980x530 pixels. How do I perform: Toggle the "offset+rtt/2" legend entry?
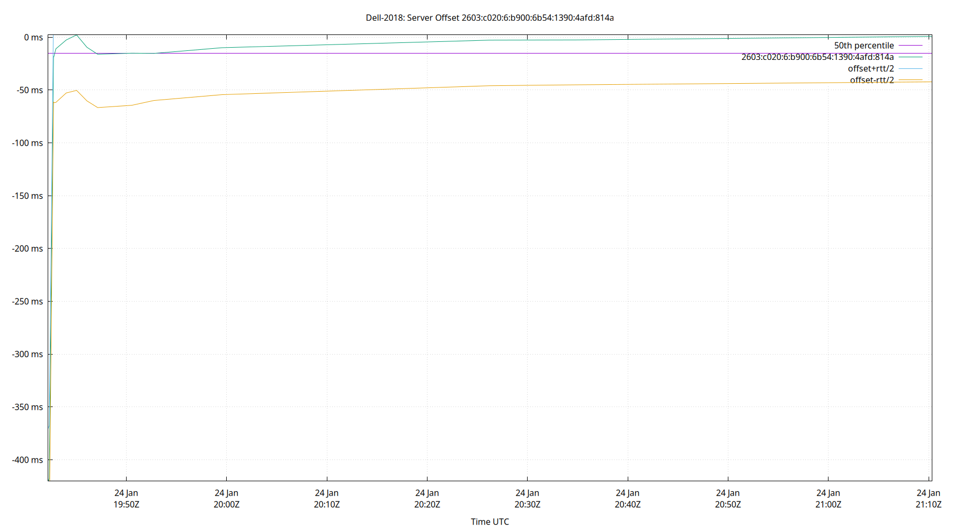tap(872, 68)
